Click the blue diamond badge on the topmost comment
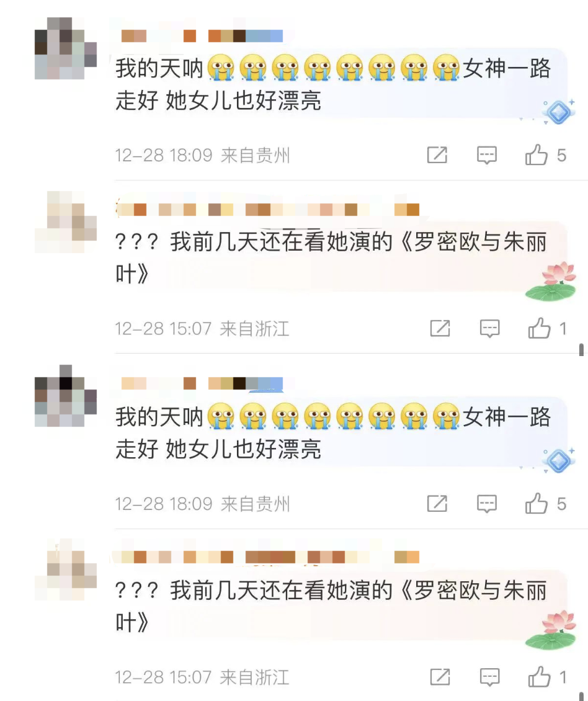588x701 pixels. (x=558, y=112)
